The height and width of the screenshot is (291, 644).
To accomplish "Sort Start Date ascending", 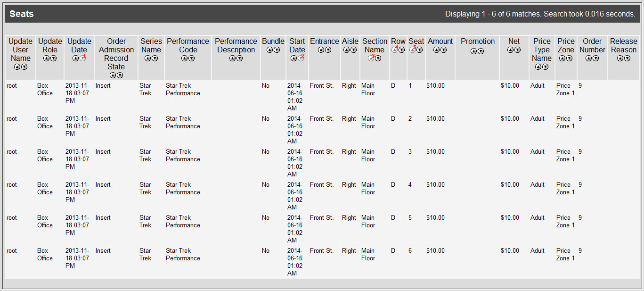I will tap(294, 58).
